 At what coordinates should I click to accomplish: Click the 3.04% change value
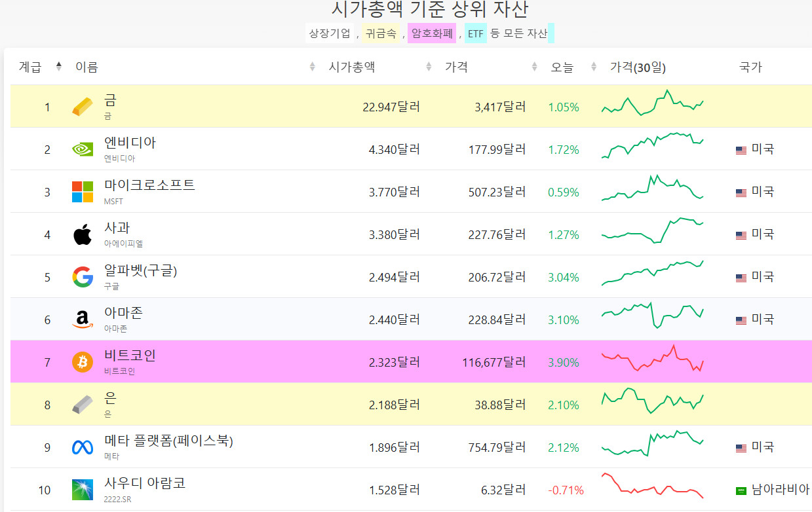pyautogui.click(x=564, y=278)
